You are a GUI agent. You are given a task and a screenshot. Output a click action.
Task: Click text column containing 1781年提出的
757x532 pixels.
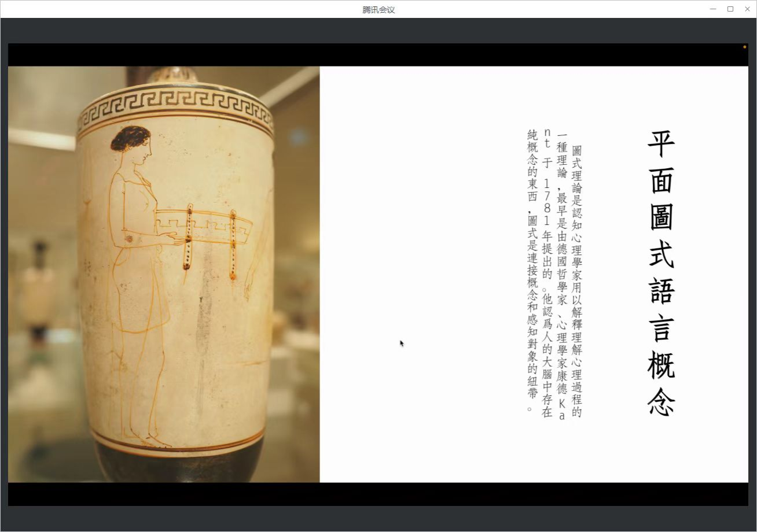coord(546,273)
